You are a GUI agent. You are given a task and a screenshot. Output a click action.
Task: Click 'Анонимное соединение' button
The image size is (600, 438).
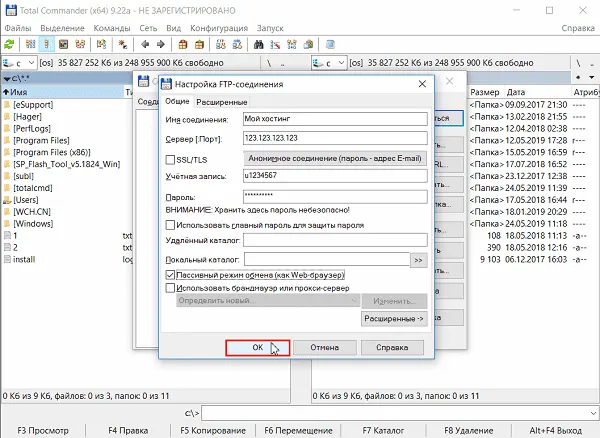[x=335, y=158]
